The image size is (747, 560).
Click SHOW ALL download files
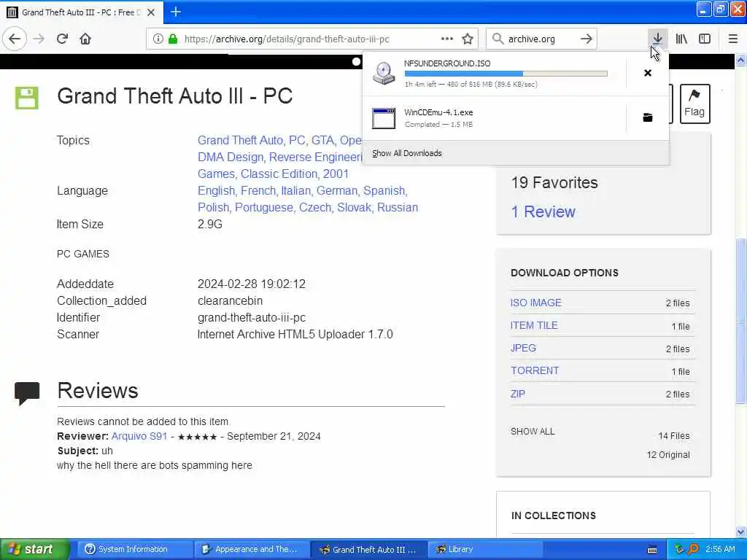533,432
